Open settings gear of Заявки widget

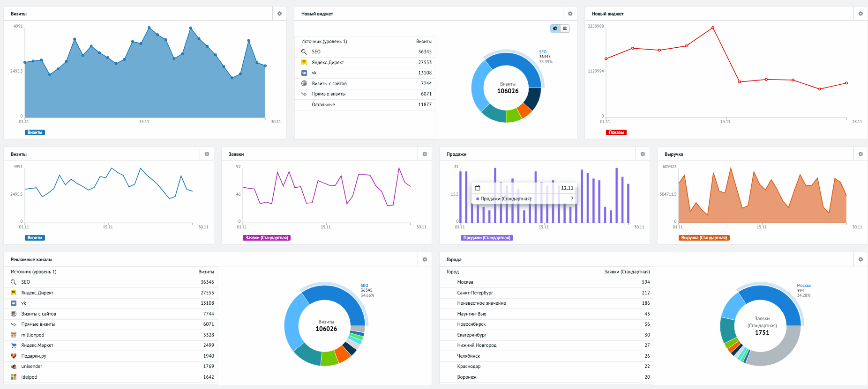(x=425, y=154)
